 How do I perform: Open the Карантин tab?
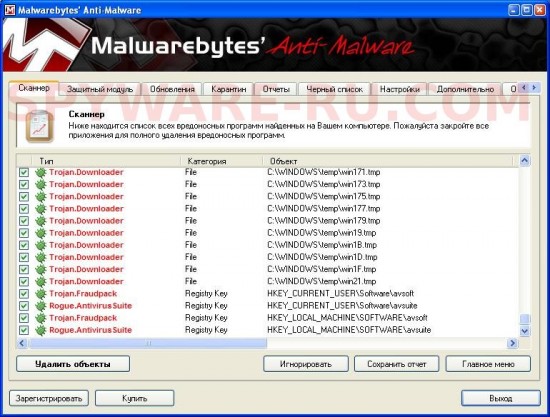228,89
